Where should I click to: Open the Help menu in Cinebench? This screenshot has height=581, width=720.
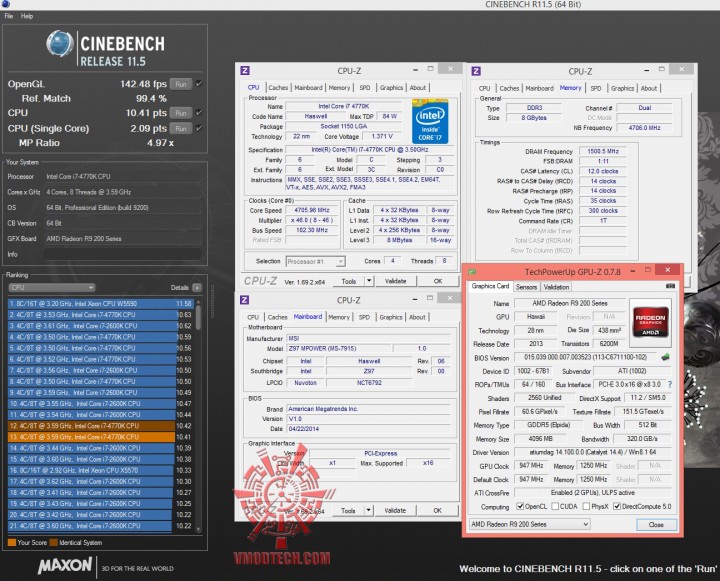click(27, 16)
